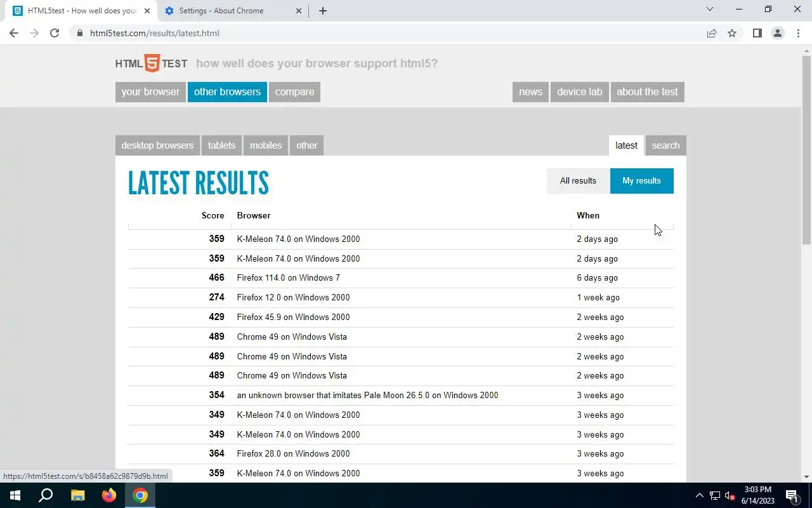Click the browser back arrow
This screenshot has width=812, height=508.
coord(14,33)
